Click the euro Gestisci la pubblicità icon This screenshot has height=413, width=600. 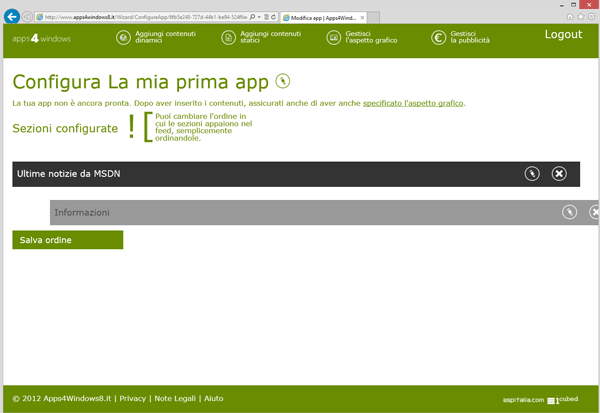point(438,37)
